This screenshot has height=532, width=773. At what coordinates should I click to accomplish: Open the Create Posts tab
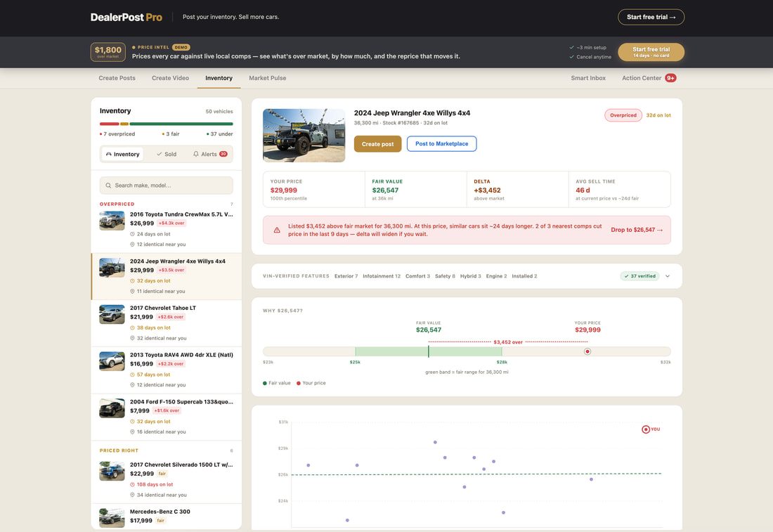tap(117, 78)
